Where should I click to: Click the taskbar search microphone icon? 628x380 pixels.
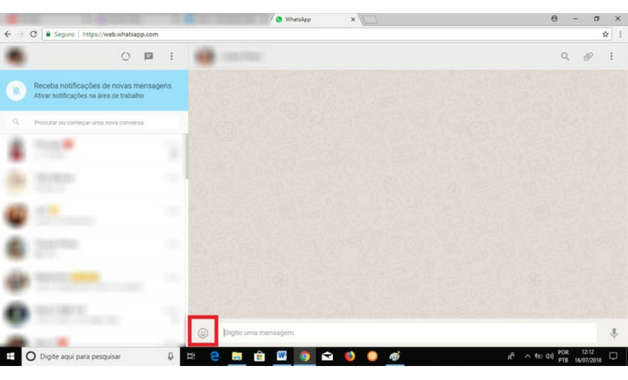click(x=170, y=356)
